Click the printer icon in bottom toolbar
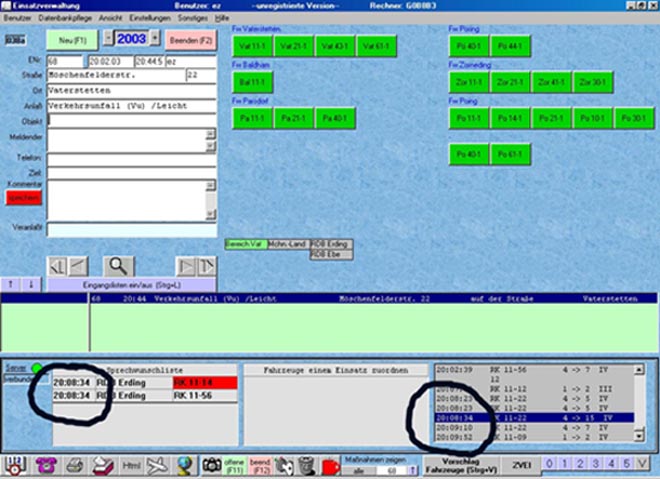The width and height of the screenshot is (660, 479). (73, 465)
